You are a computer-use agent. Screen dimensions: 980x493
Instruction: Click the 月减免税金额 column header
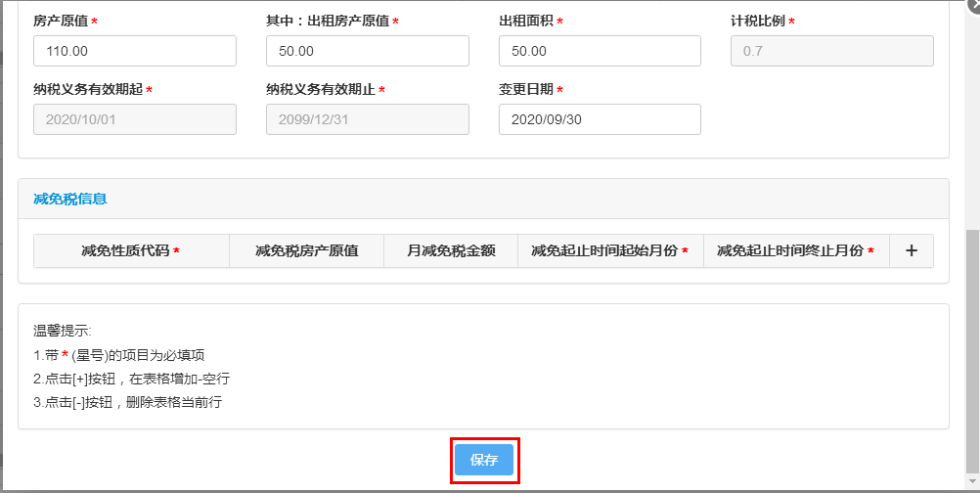451,251
